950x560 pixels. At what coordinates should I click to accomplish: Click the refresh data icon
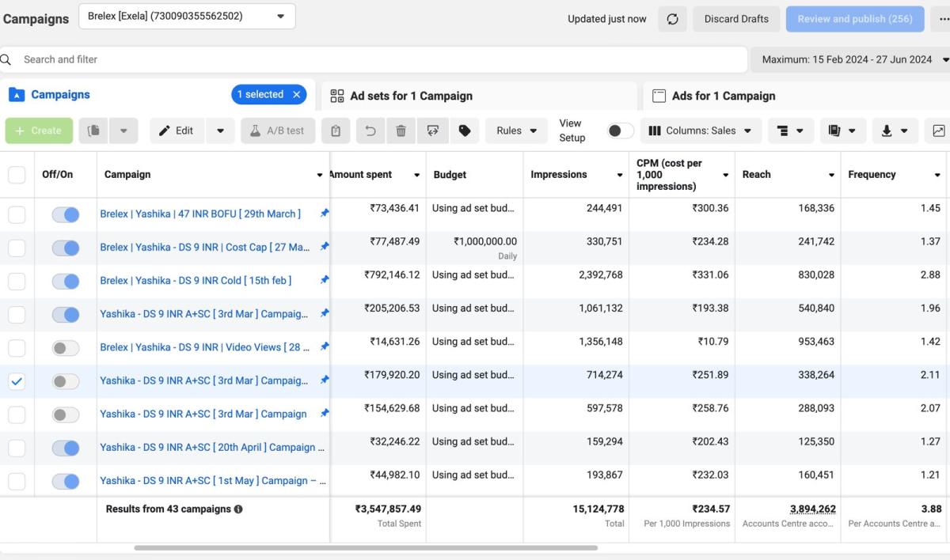point(672,19)
